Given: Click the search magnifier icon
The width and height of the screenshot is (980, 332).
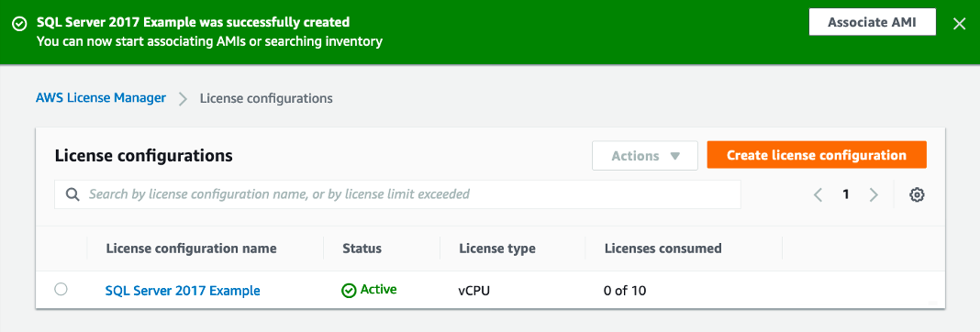Looking at the screenshot, I should click(x=73, y=194).
